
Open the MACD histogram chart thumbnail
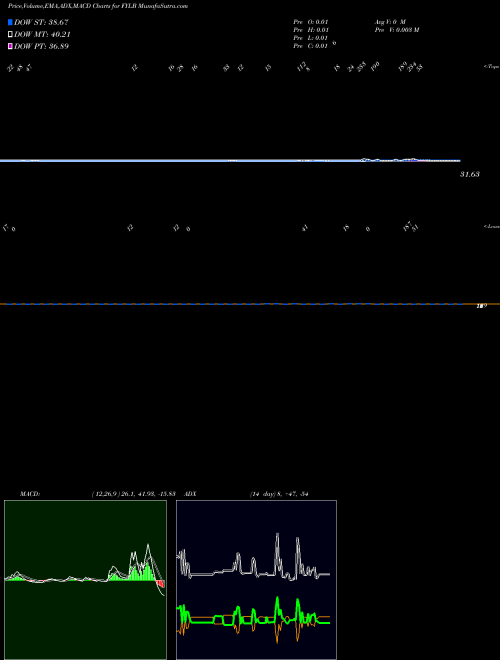[85, 580]
